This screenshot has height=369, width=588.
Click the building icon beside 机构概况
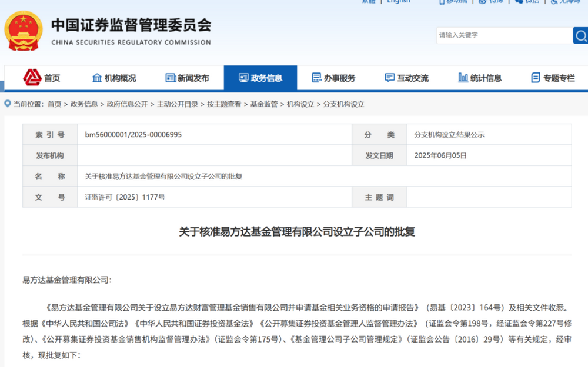[x=97, y=78]
